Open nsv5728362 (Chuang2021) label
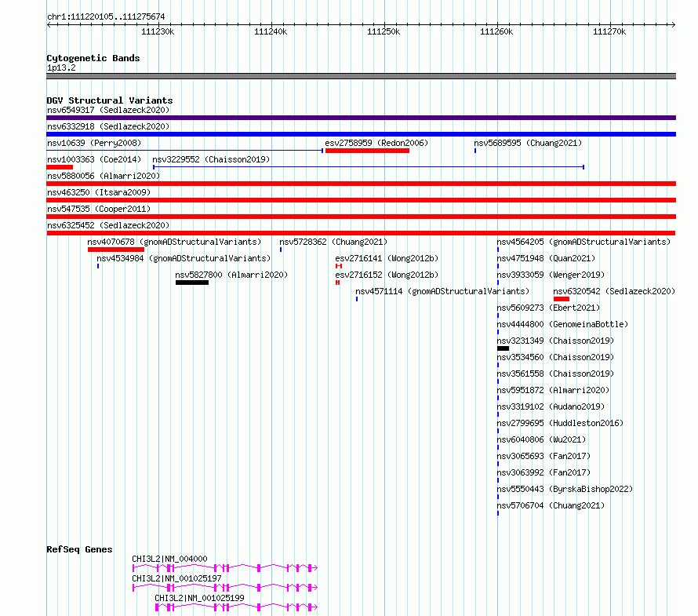 333,242
